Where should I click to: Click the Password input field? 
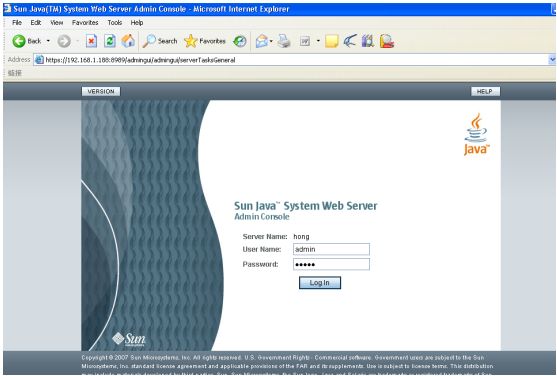331,264
